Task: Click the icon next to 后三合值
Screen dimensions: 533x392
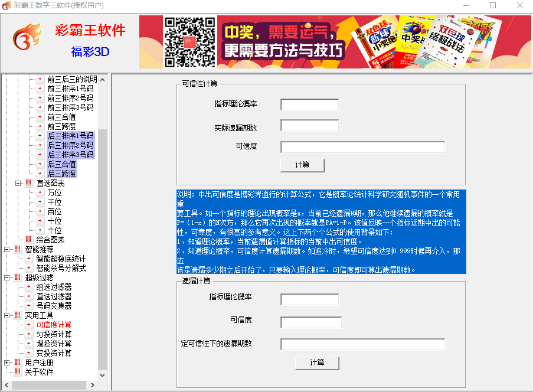Action: pos(40,164)
